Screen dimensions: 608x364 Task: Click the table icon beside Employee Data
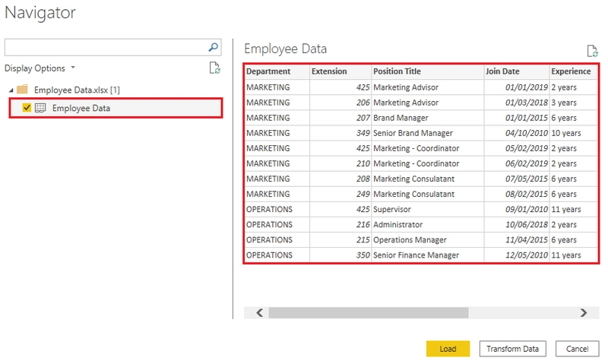coord(40,108)
